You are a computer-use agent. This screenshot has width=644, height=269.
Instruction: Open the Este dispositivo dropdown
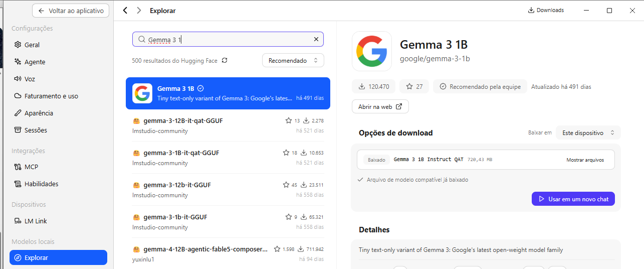tap(588, 132)
